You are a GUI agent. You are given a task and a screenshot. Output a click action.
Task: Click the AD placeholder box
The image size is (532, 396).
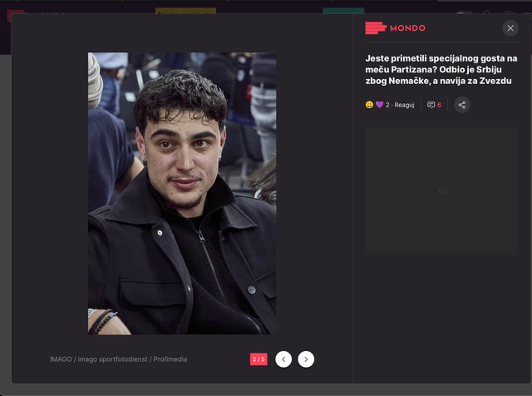[x=441, y=191]
